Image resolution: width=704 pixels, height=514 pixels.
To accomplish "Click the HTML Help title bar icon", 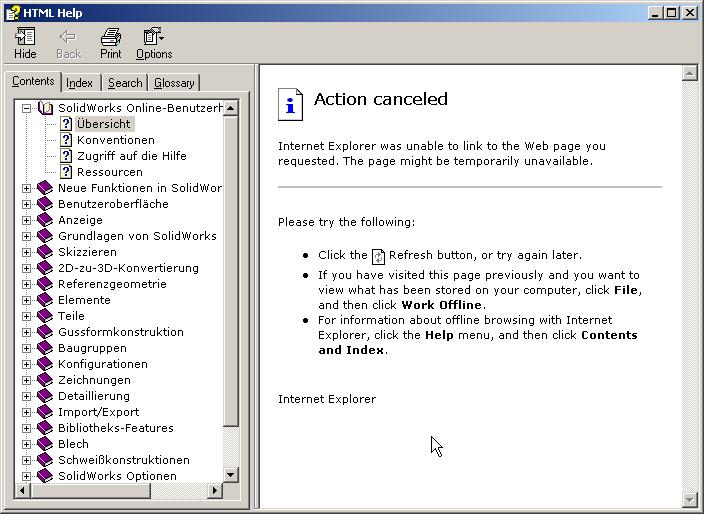I will (x=13, y=13).
